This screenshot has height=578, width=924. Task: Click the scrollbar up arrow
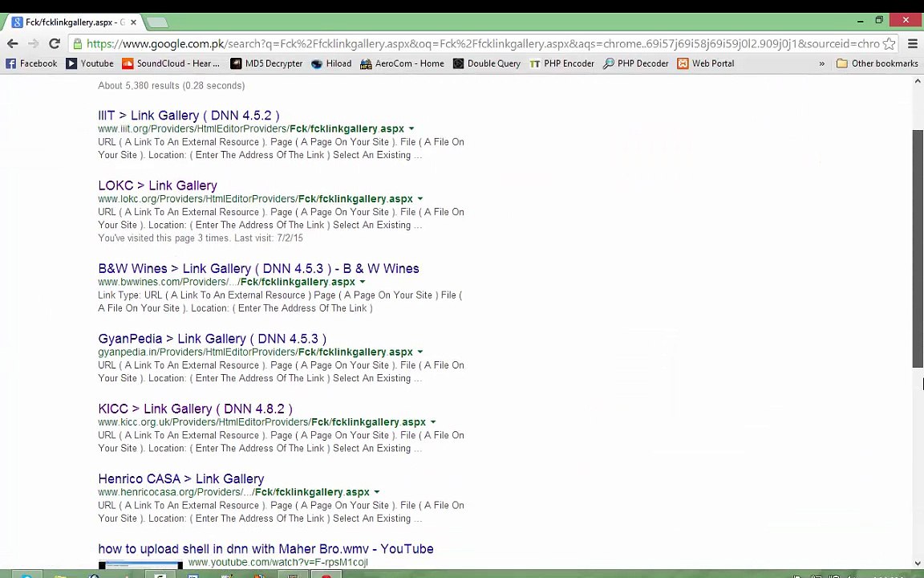(918, 81)
